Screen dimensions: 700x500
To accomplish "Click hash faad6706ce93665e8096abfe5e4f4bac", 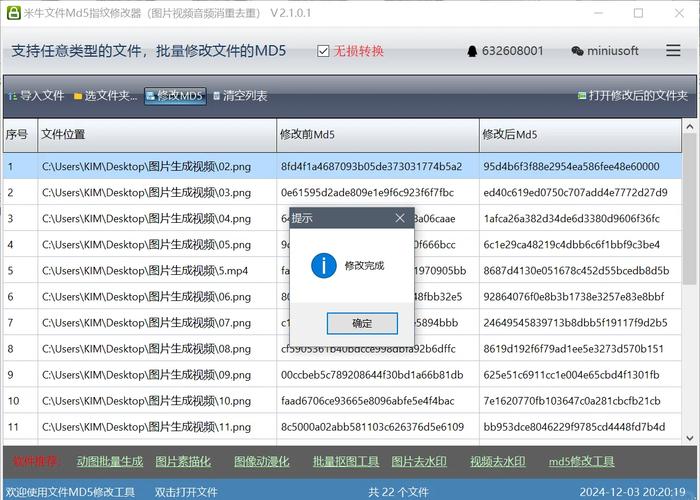I will (x=367, y=401).
